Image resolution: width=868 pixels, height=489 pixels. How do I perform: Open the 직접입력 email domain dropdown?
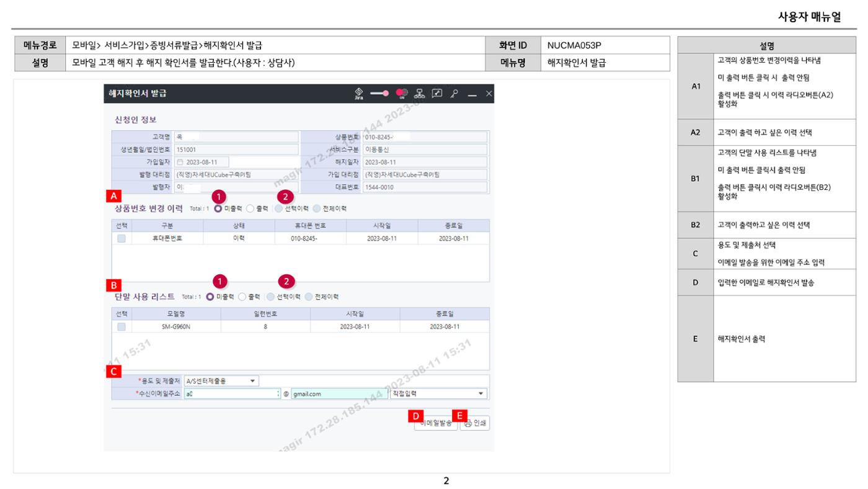438,393
